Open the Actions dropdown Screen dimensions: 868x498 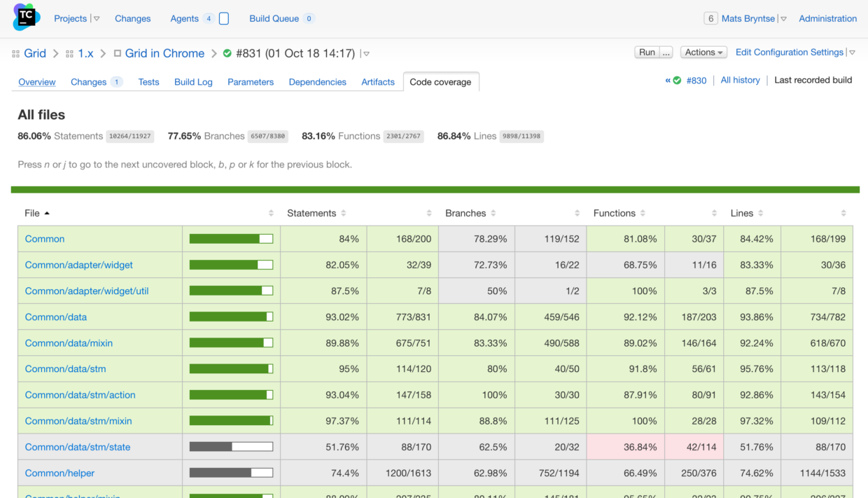click(703, 52)
